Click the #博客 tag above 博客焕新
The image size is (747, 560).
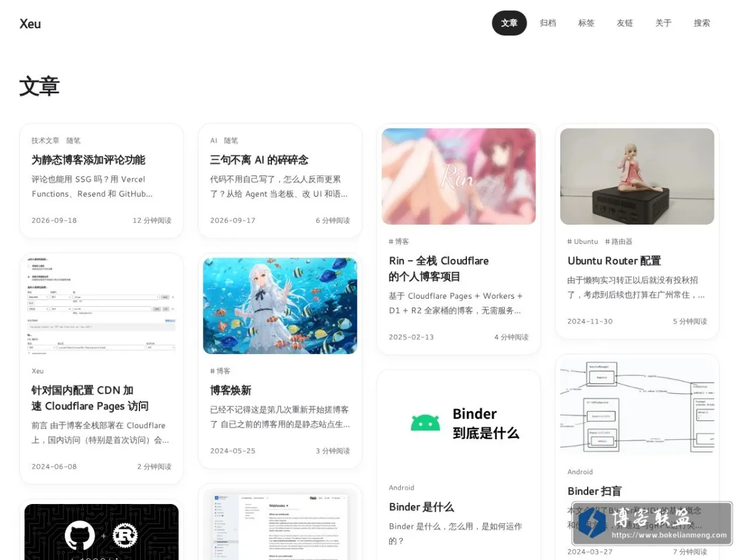[220, 371]
